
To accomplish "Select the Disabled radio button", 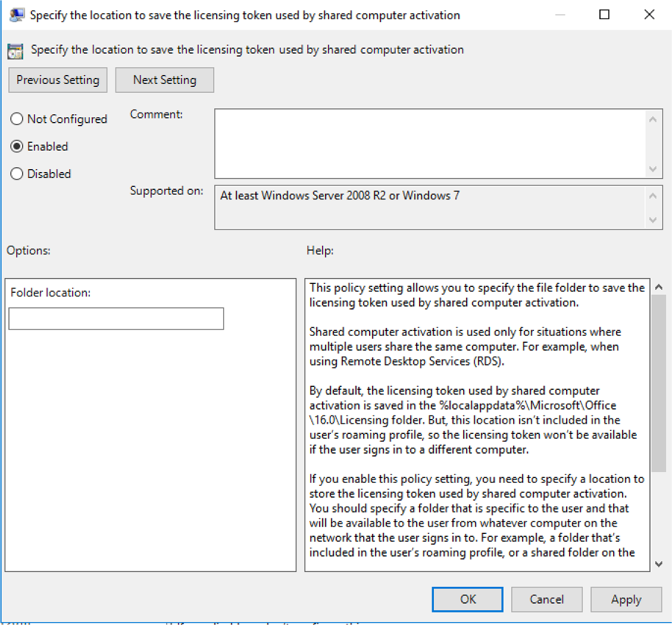I will [x=17, y=174].
